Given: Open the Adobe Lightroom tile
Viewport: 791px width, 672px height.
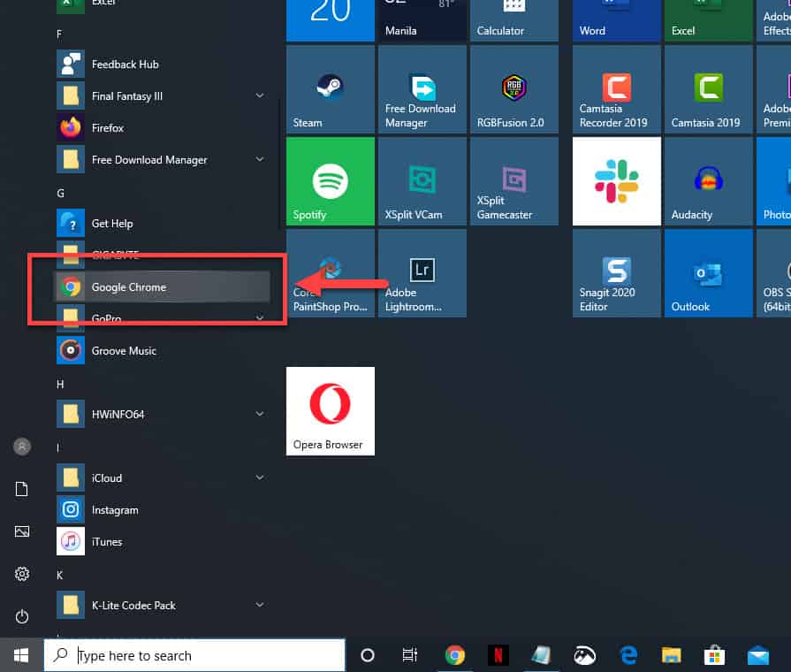Looking at the screenshot, I should click(x=422, y=273).
